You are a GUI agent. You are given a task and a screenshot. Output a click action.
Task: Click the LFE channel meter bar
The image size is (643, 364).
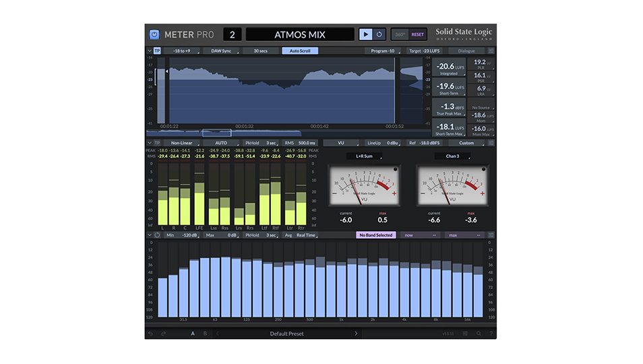click(200, 193)
